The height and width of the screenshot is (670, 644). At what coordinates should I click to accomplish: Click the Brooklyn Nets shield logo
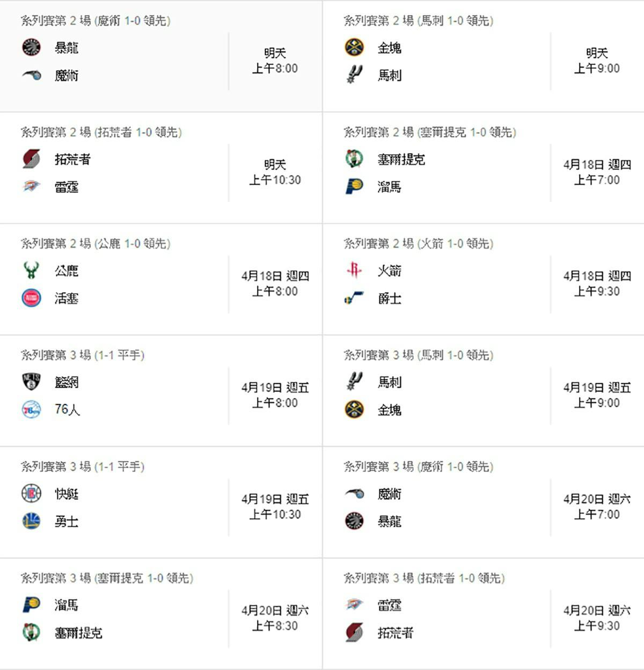(31, 382)
